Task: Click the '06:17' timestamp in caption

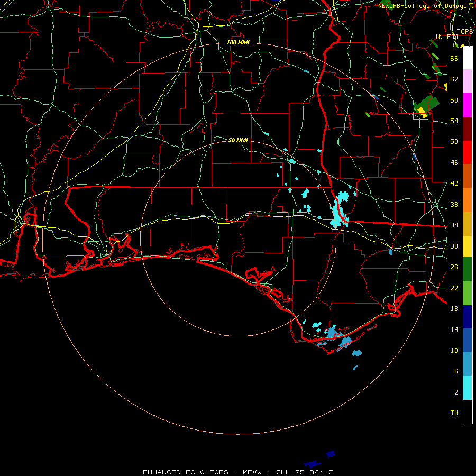Action: pos(322,472)
